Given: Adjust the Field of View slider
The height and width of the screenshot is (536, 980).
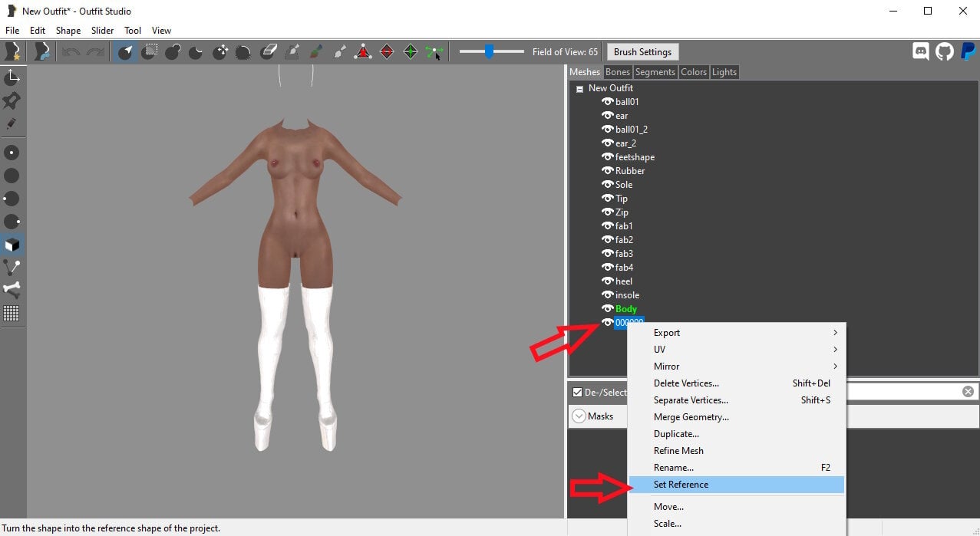Looking at the screenshot, I should (491, 51).
